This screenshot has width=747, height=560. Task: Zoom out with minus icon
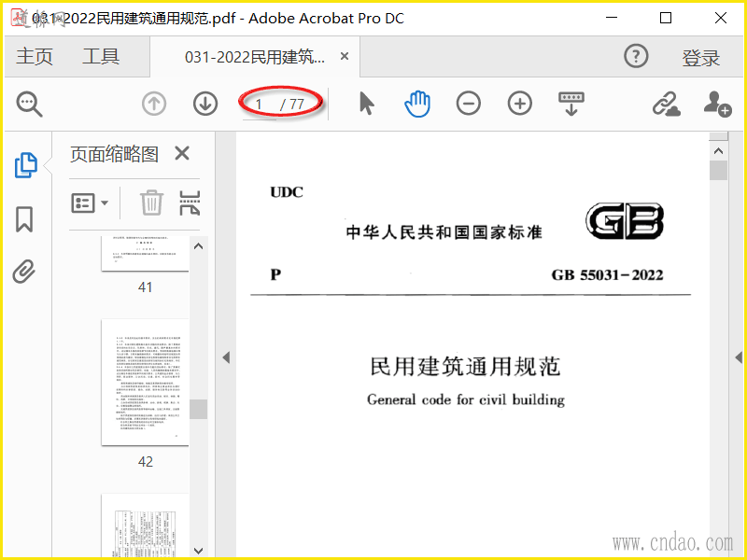[469, 104]
